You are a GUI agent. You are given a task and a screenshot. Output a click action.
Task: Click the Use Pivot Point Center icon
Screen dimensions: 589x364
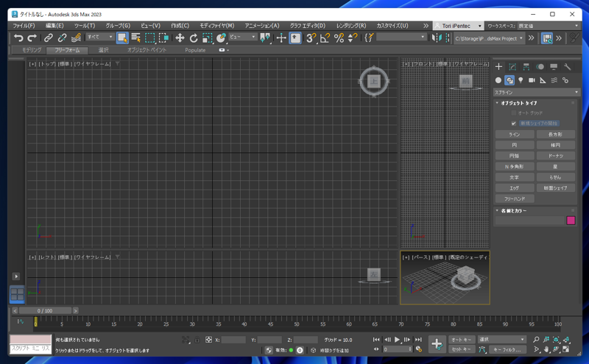265,38
